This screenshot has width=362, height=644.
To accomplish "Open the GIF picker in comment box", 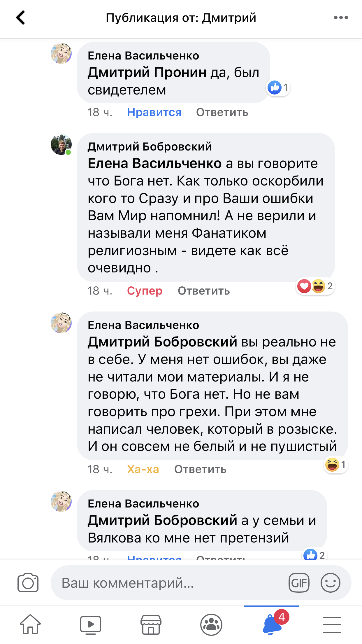I will point(299,583).
